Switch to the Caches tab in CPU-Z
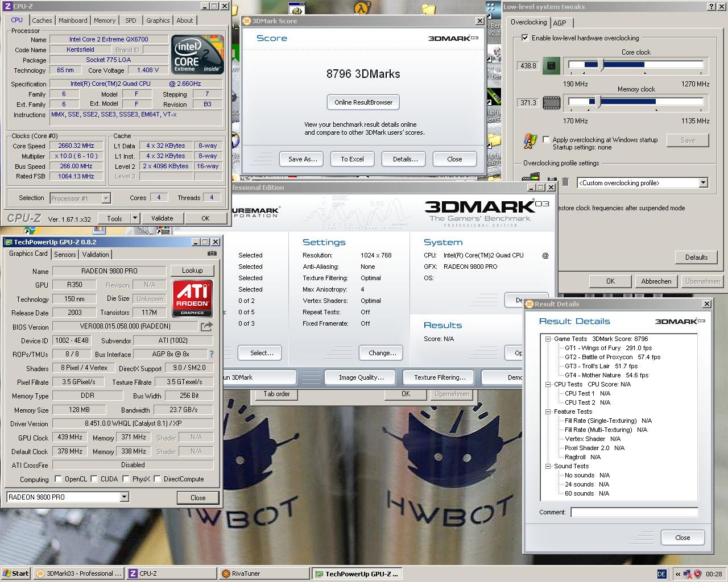728x582 pixels. [42, 20]
